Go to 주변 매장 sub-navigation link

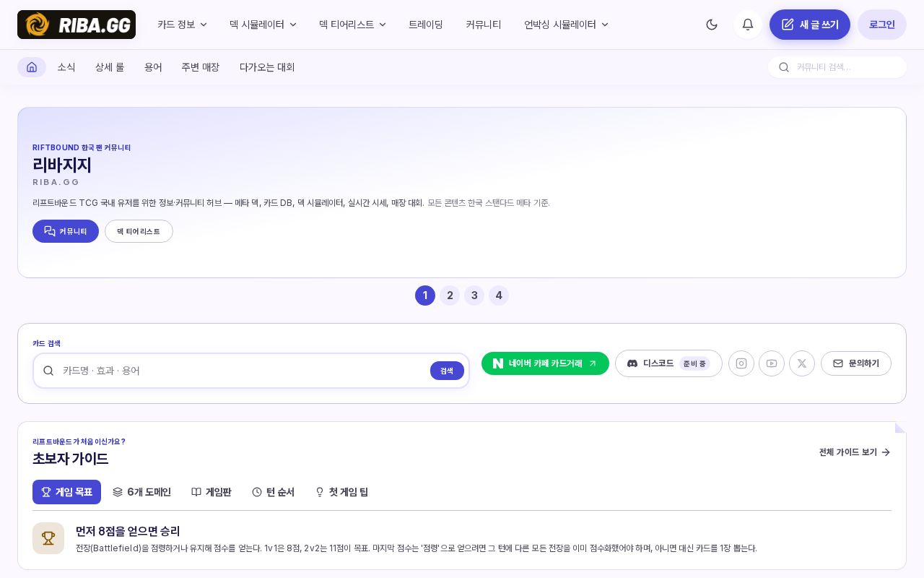(x=200, y=67)
